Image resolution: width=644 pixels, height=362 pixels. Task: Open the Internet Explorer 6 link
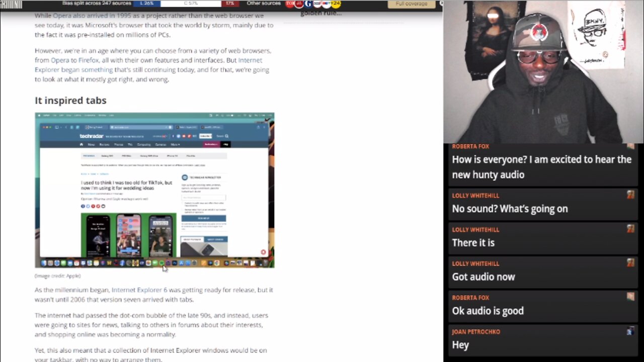139,290
